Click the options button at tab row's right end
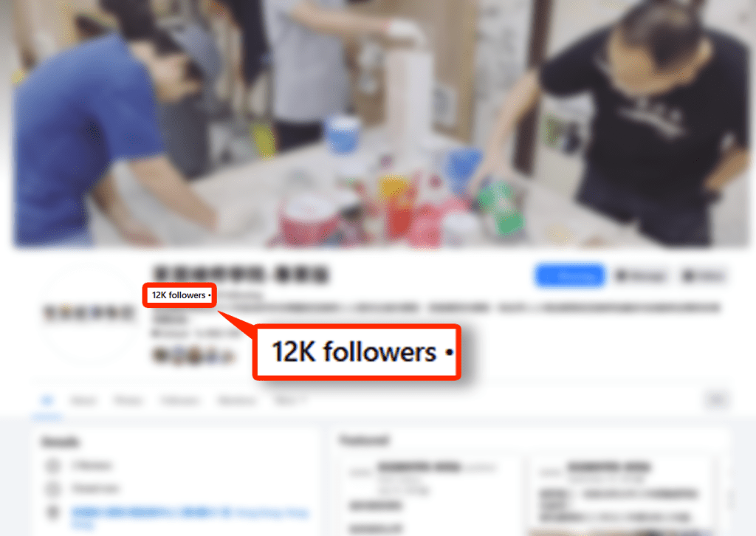 pos(716,400)
